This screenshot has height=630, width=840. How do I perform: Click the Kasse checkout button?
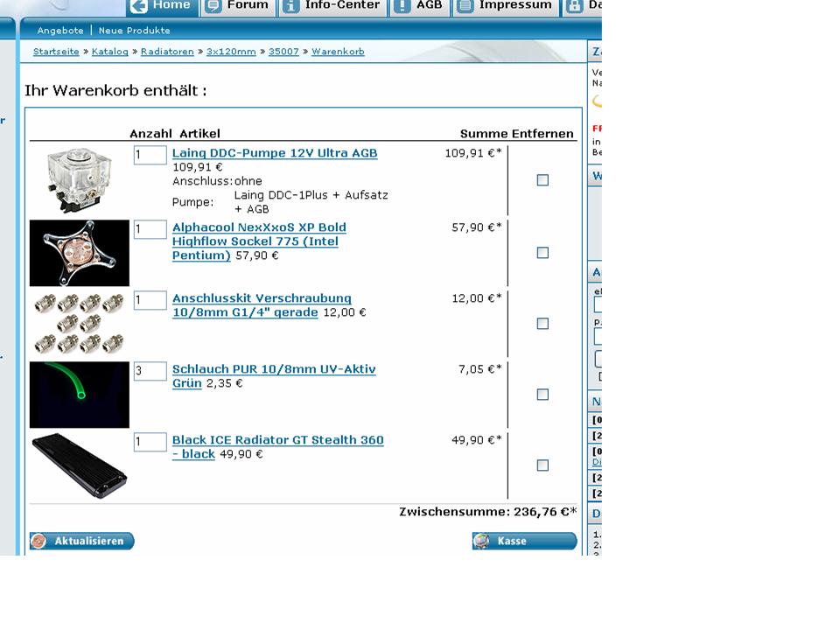(524, 541)
